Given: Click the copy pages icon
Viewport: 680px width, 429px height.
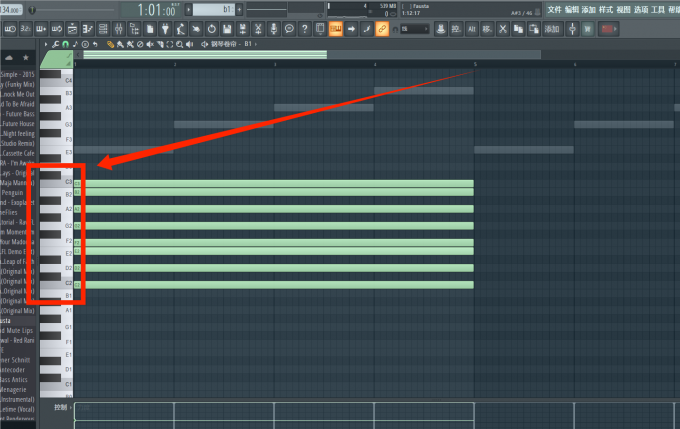Looking at the screenshot, I should pyautogui.click(x=518, y=29).
